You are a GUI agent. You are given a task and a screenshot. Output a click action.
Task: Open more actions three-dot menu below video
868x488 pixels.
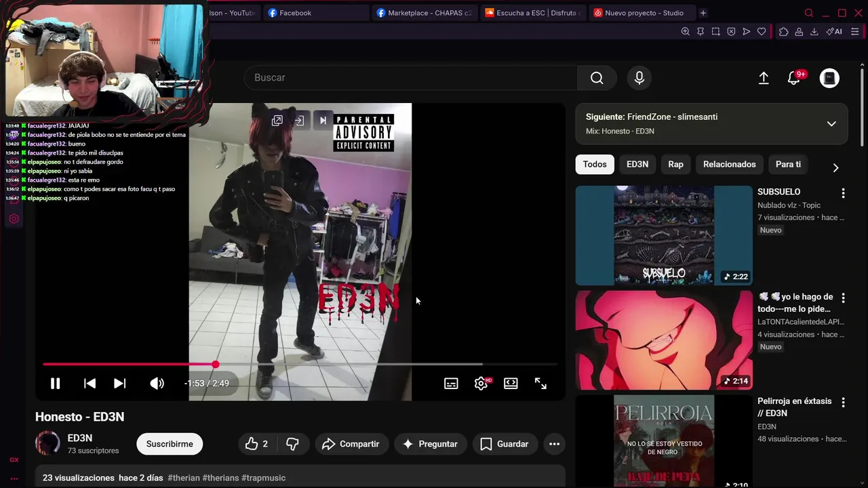click(x=554, y=444)
